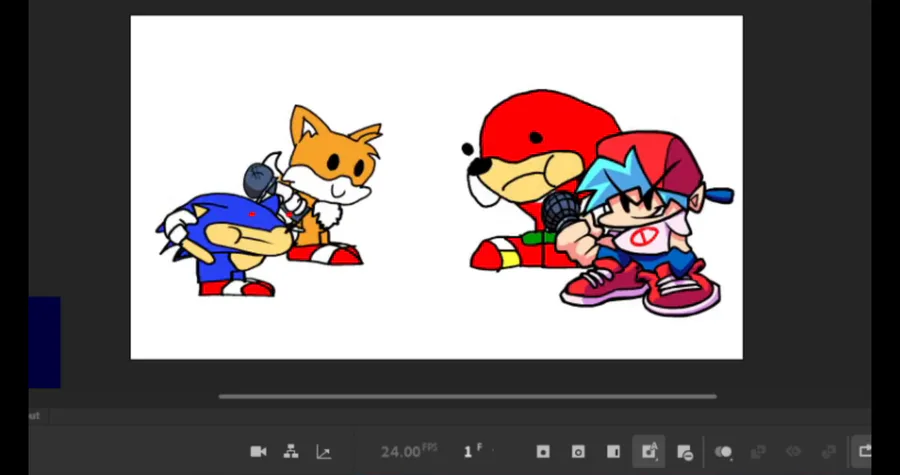Toggle the layer parenting view icon

[291, 452]
